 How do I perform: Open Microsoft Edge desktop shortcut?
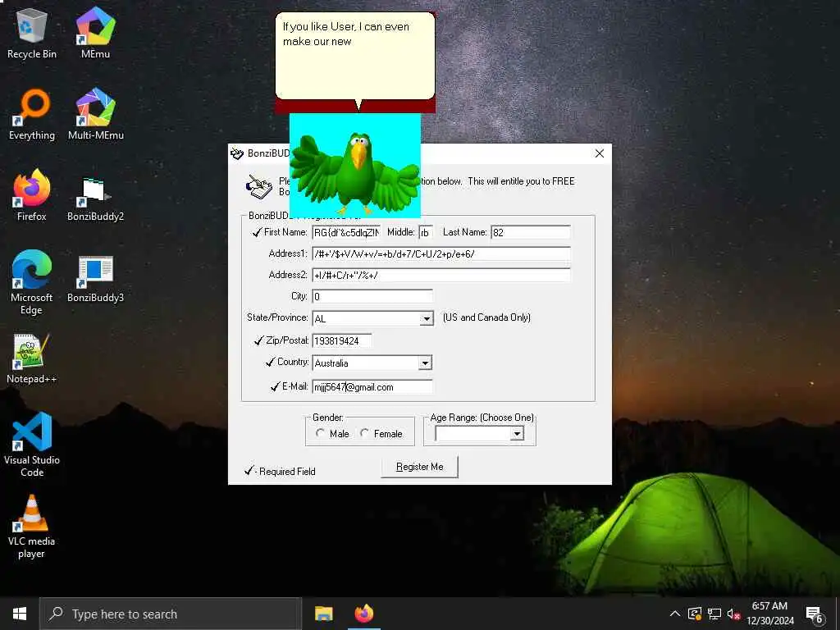[x=32, y=283]
